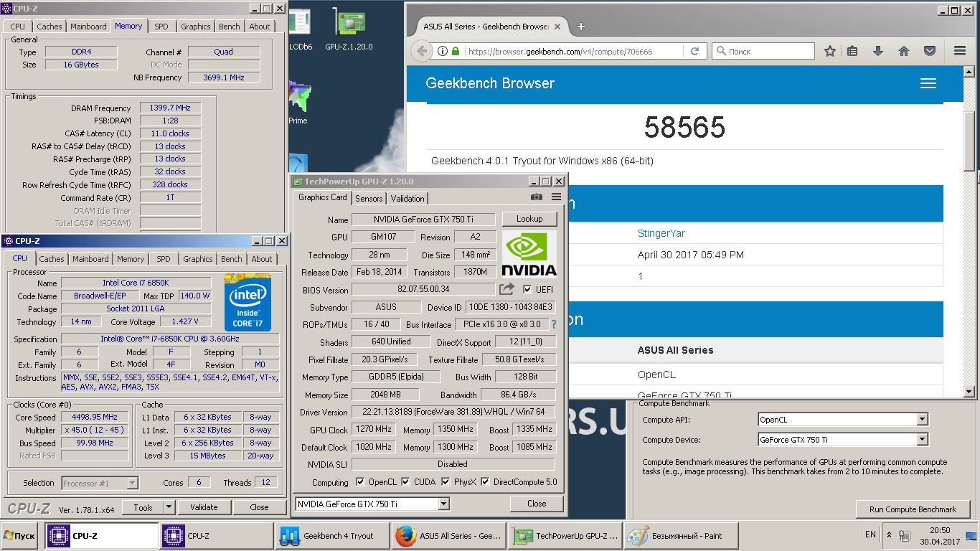Screen dimensions: 980x551
Task: Click the DRAM Frequency value 1399.7 MHz
Action: coord(170,108)
